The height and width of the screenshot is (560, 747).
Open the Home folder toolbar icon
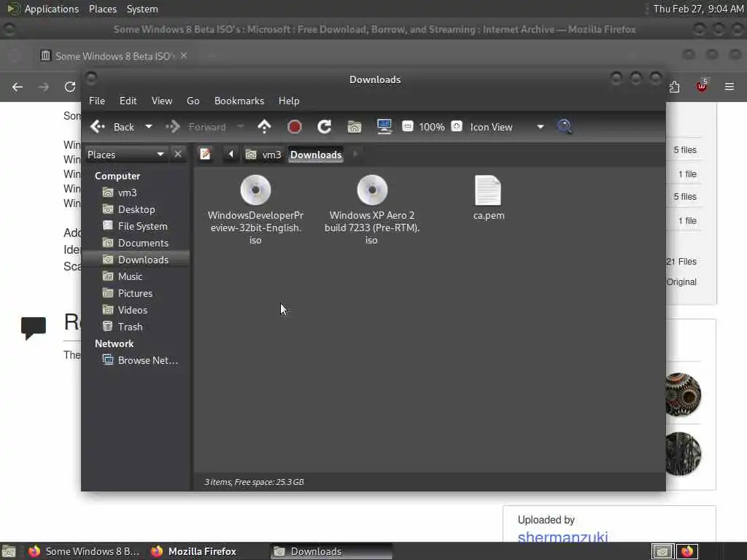pyautogui.click(x=355, y=127)
